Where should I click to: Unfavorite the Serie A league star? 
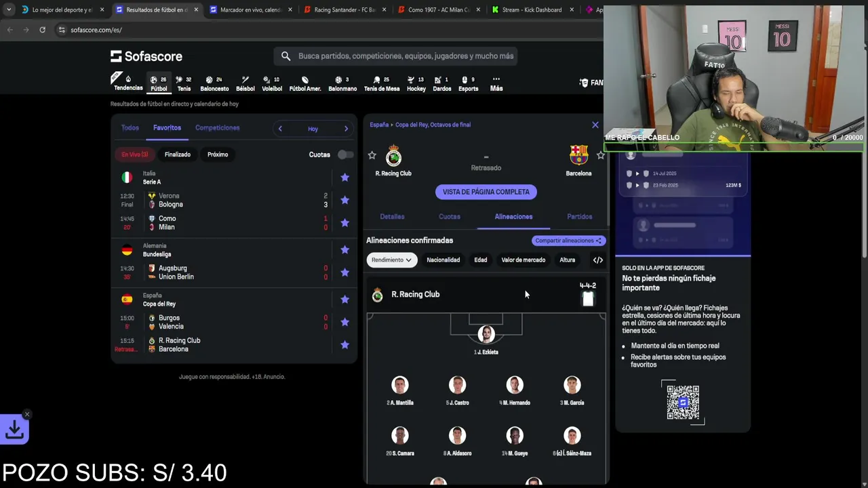(x=344, y=178)
